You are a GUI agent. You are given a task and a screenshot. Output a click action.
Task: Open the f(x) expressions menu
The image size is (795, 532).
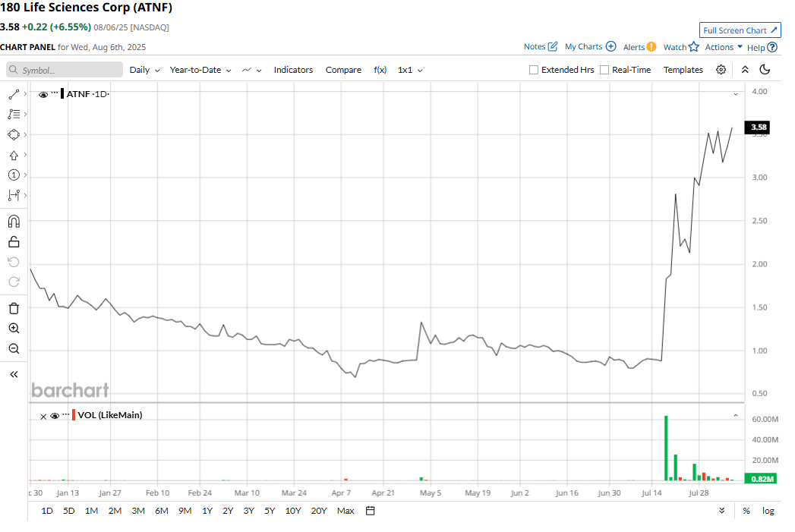(380, 70)
